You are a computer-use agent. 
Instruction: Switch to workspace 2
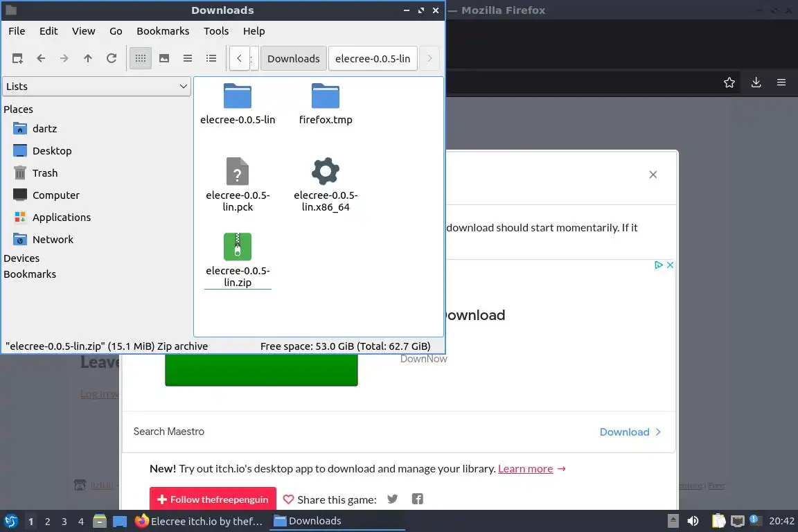click(x=47, y=522)
